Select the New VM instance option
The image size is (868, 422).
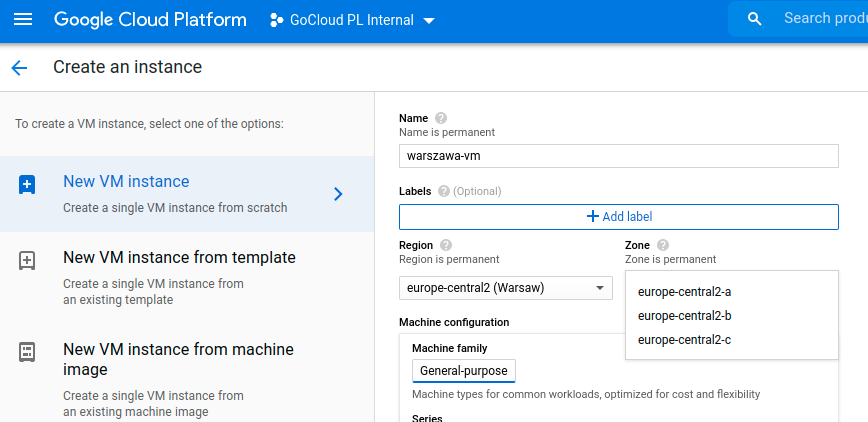coord(187,194)
